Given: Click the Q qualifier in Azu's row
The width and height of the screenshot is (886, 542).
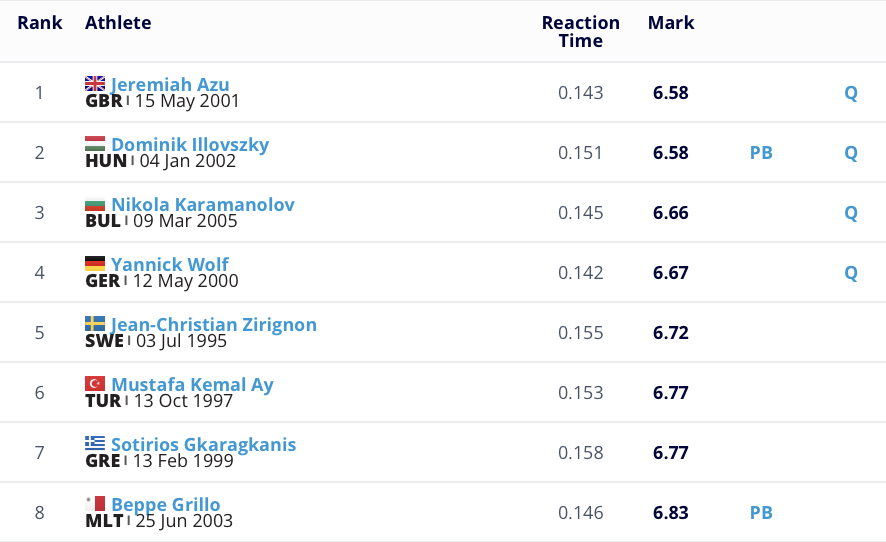Looking at the screenshot, I should [x=851, y=93].
